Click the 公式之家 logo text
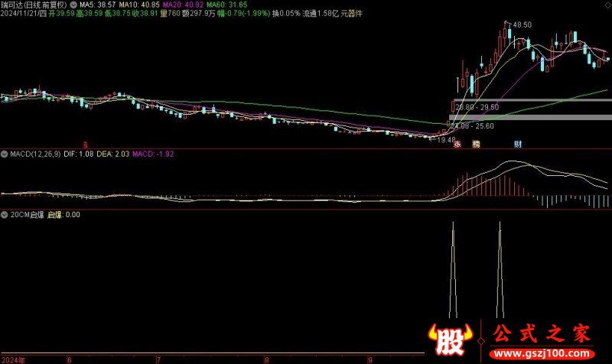Viewport: 612px width, 364px height. point(542,334)
